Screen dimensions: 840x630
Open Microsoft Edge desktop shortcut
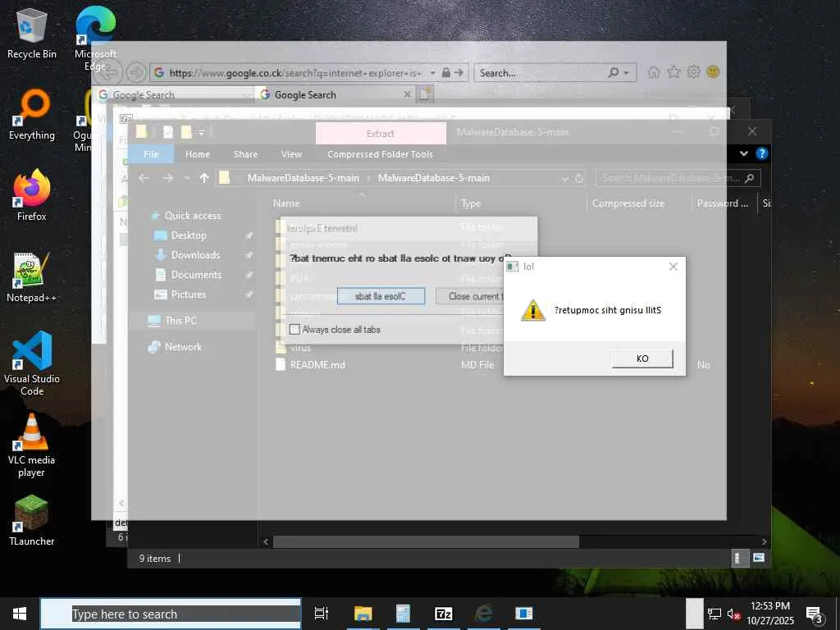[x=95, y=38]
